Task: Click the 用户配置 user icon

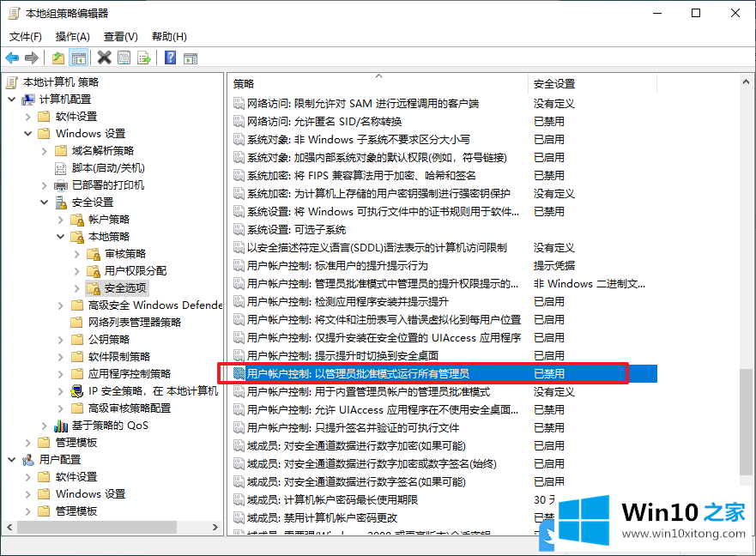Action: pyautogui.click(x=28, y=460)
